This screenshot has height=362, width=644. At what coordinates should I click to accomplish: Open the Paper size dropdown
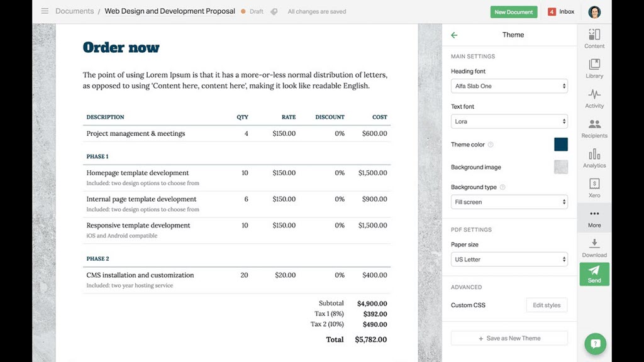[509, 260]
